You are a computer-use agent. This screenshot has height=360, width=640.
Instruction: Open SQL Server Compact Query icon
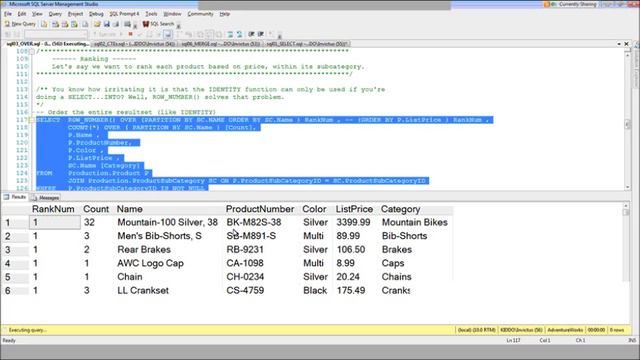[x=85, y=24]
